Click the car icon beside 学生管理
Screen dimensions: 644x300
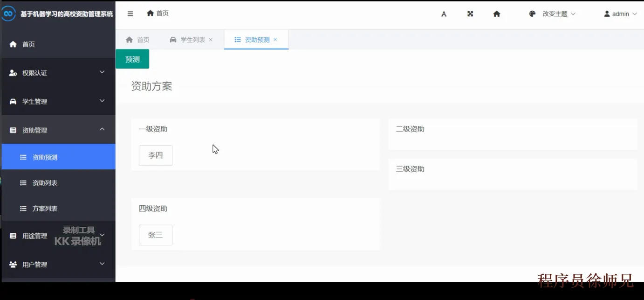pyautogui.click(x=13, y=101)
